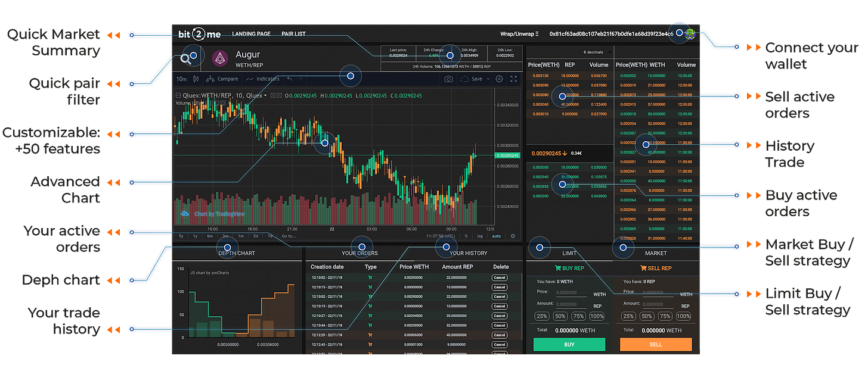Save the chart layout

click(472, 79)
